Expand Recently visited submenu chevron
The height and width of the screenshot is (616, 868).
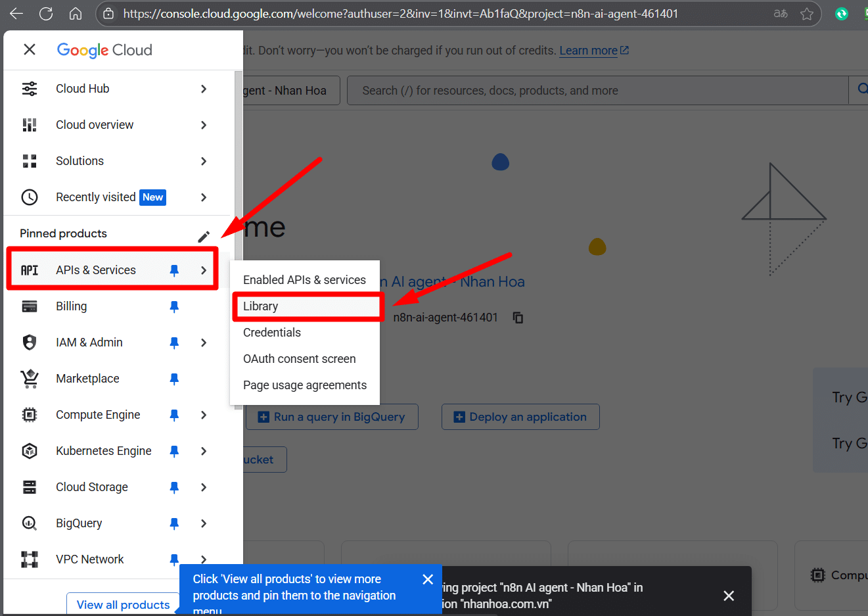point(204,197)
